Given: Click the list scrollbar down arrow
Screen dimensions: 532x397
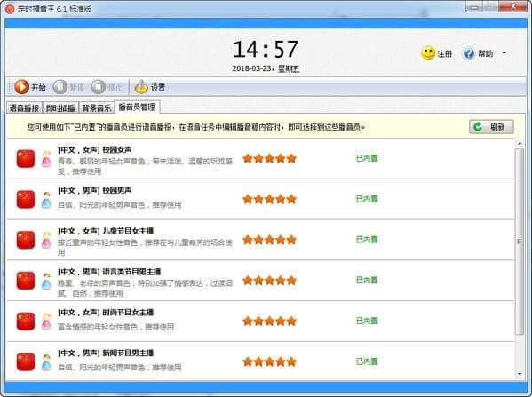Looking at the screenshot, I should pos(520,374).
